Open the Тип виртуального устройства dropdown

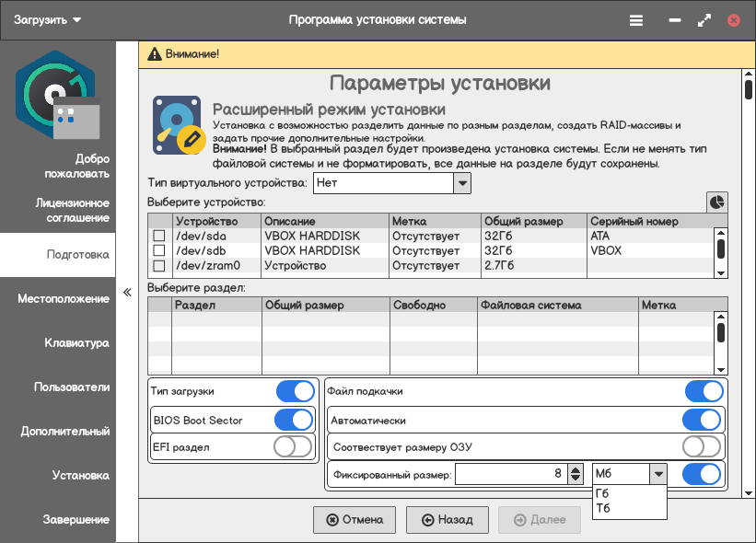tap(462, 183)
